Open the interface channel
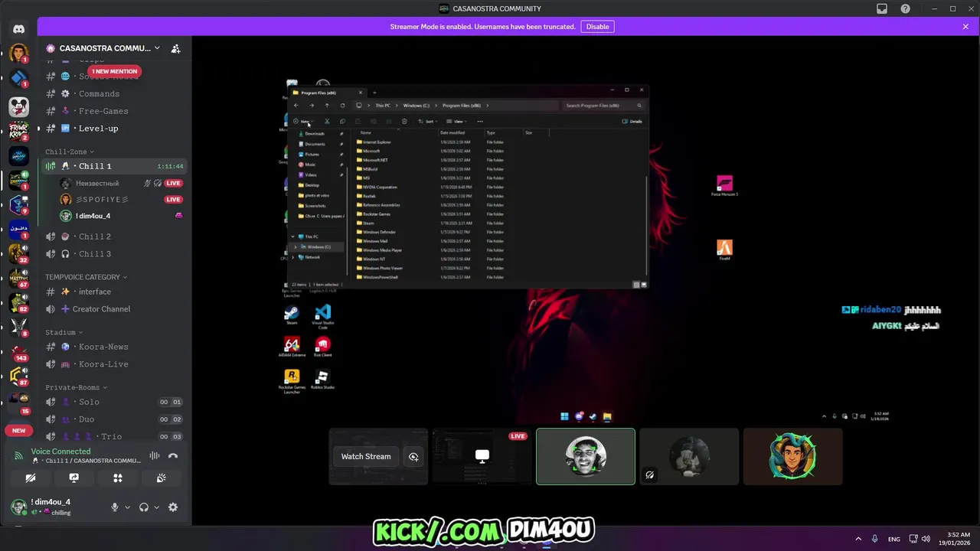Viewport: 980px width, 551px height. point(114,292)
